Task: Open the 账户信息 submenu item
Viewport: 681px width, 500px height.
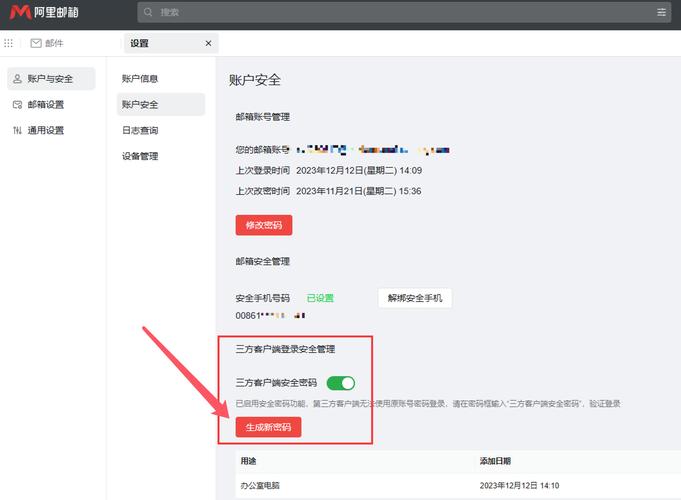Action: [x=161, y=79]
